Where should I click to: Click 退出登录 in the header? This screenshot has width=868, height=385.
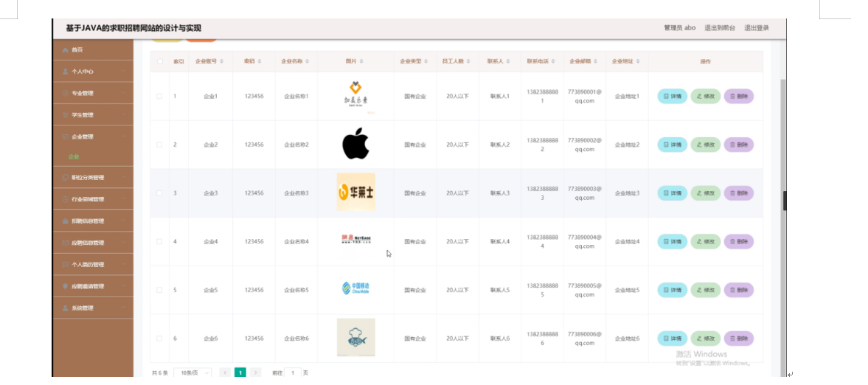point(756,28)
